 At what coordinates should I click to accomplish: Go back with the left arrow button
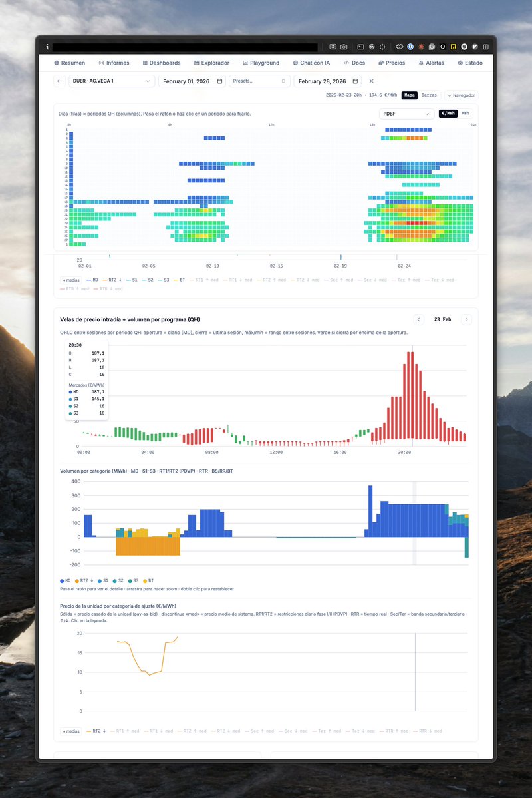[59, 81]
